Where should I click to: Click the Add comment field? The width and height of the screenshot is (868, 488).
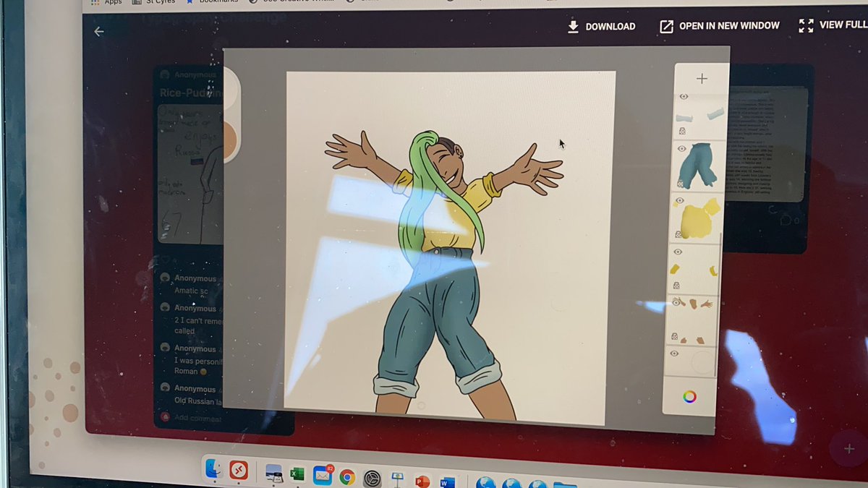[197, 419]
